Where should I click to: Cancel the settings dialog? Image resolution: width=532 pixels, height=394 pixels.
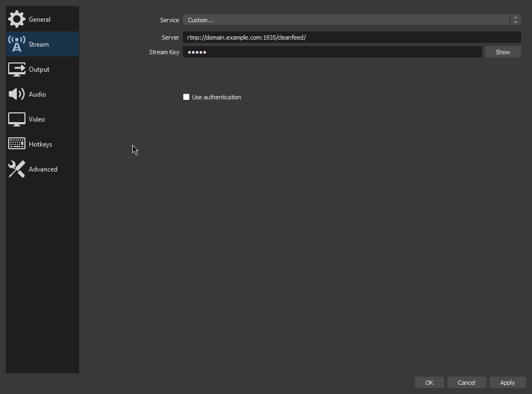[x=466, y=382]
